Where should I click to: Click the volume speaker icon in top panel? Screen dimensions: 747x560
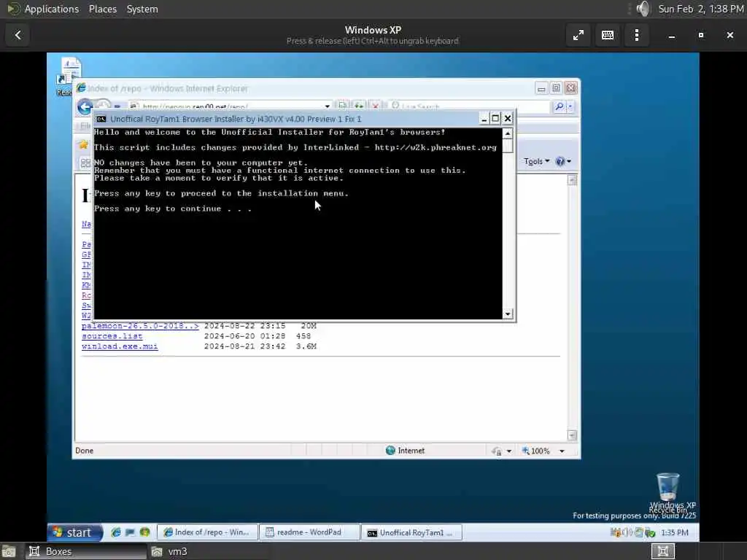(x=643, y=9)
